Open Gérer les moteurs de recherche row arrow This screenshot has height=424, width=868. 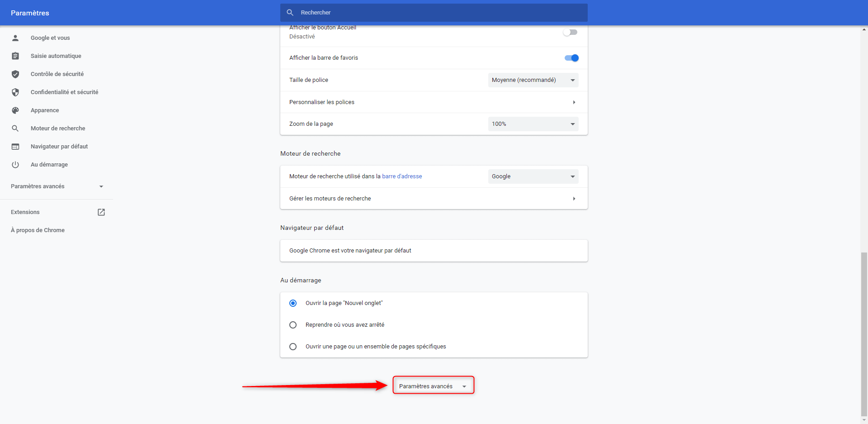(574, 199)
